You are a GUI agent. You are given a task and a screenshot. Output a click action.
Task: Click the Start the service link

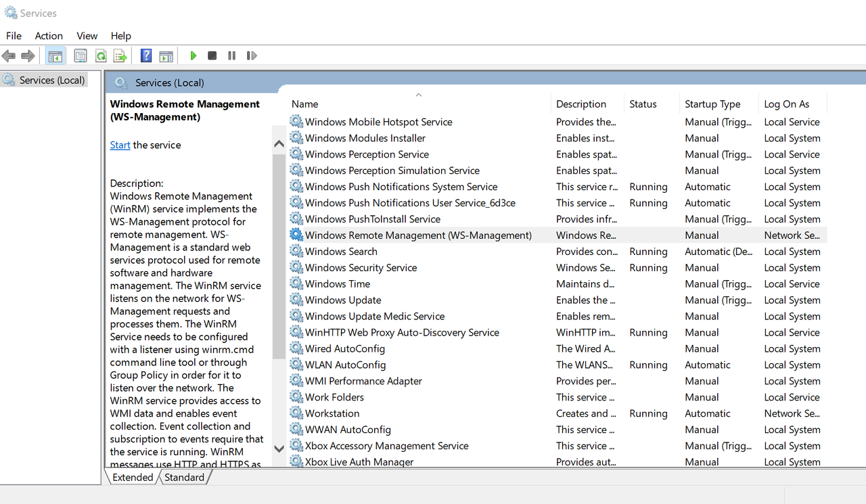(x=120, y=145)
